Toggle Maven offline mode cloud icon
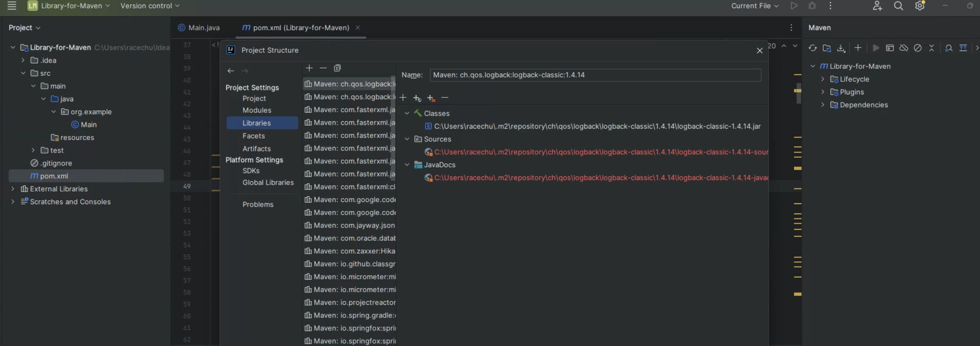Screen dimensions: 980x346 click(x=904, y=48)
